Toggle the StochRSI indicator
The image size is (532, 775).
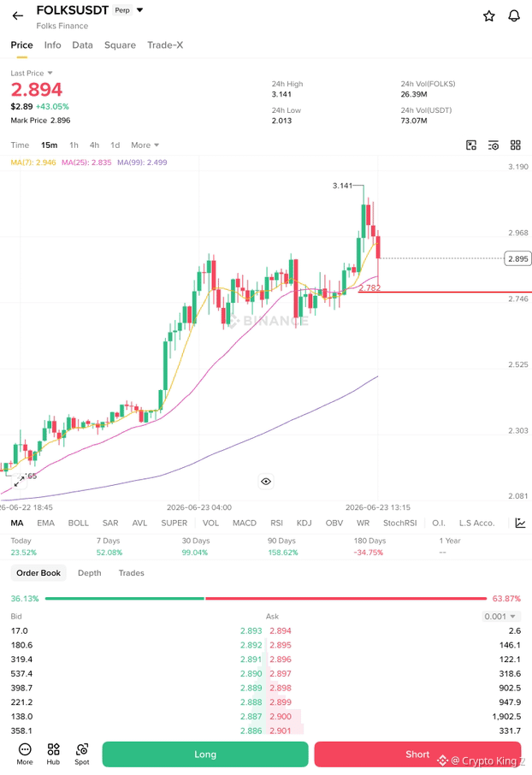click(400, 523)
